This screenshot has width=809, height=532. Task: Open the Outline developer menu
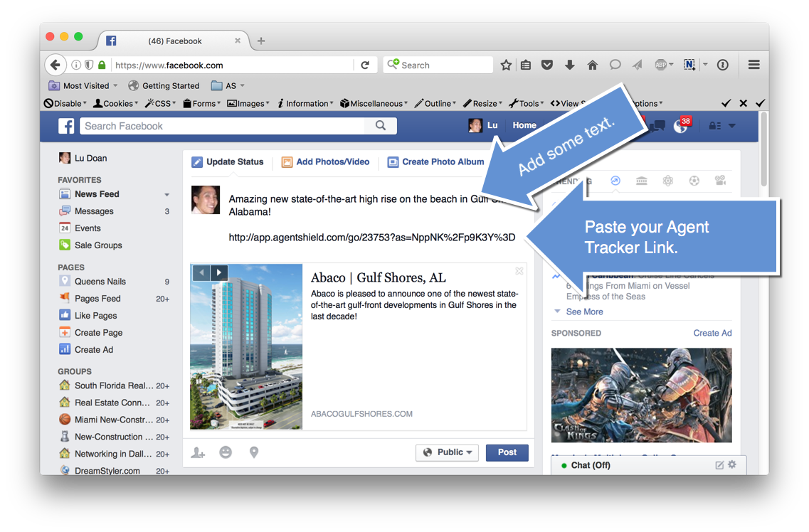click(435, 103)
